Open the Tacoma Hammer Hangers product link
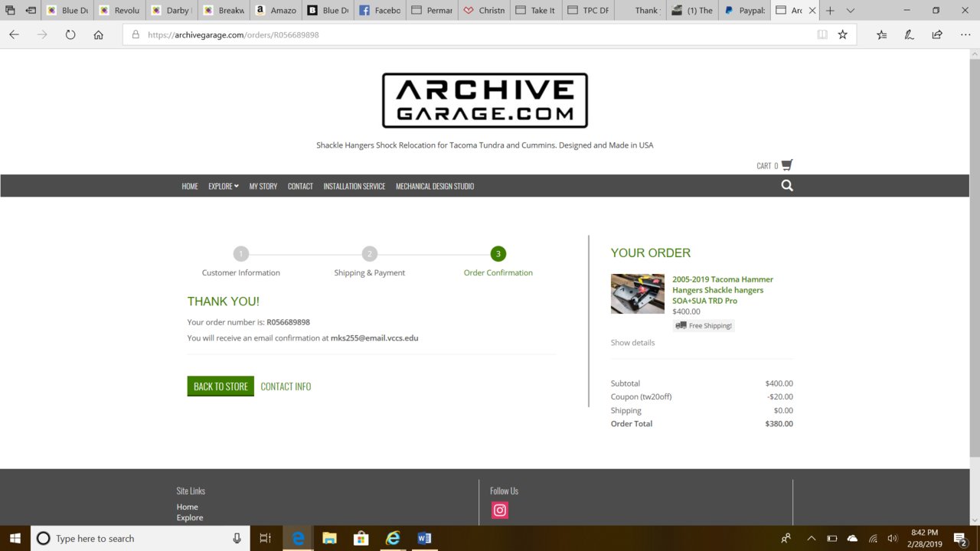The height and width of the screenshot is (551, 980). (x=723, y=290)
